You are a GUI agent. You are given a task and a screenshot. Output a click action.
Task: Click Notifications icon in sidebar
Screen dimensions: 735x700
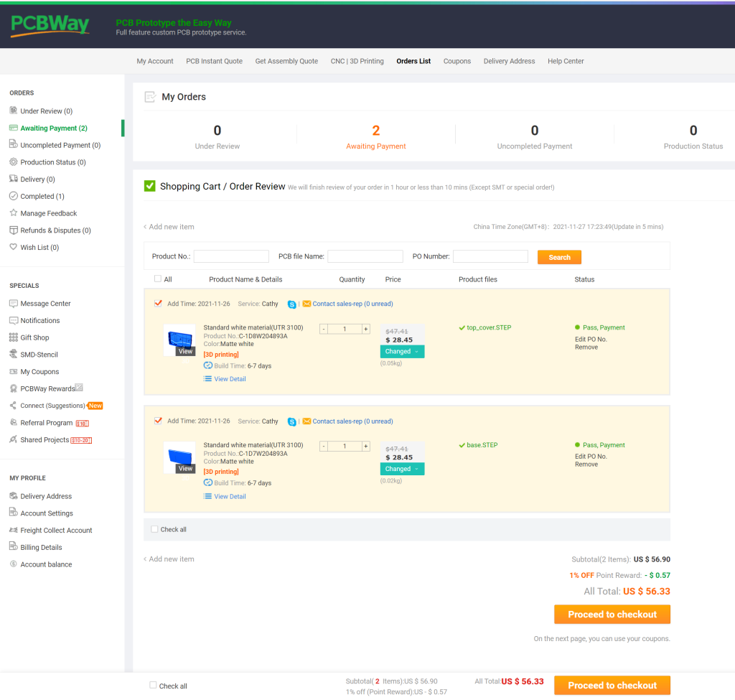click(14, 321)
